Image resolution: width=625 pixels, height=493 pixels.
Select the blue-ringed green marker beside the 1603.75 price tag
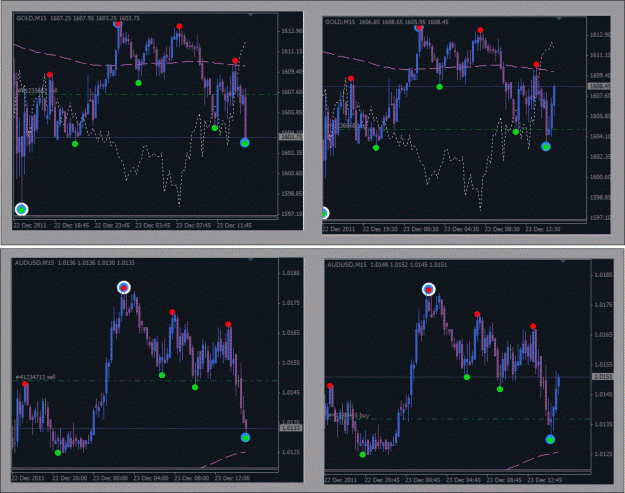click(245, 143)
